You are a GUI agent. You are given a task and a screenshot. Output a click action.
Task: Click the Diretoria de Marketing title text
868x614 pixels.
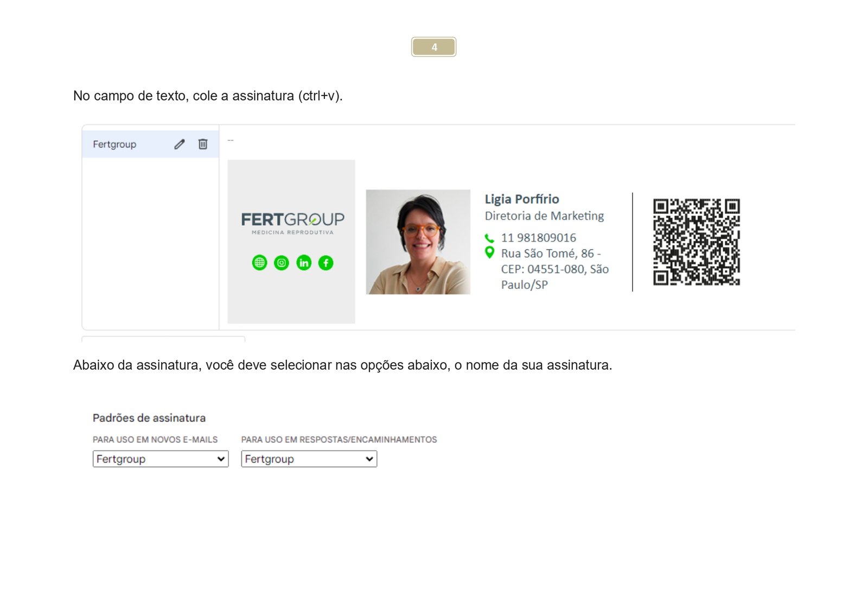tap(544, 216)
